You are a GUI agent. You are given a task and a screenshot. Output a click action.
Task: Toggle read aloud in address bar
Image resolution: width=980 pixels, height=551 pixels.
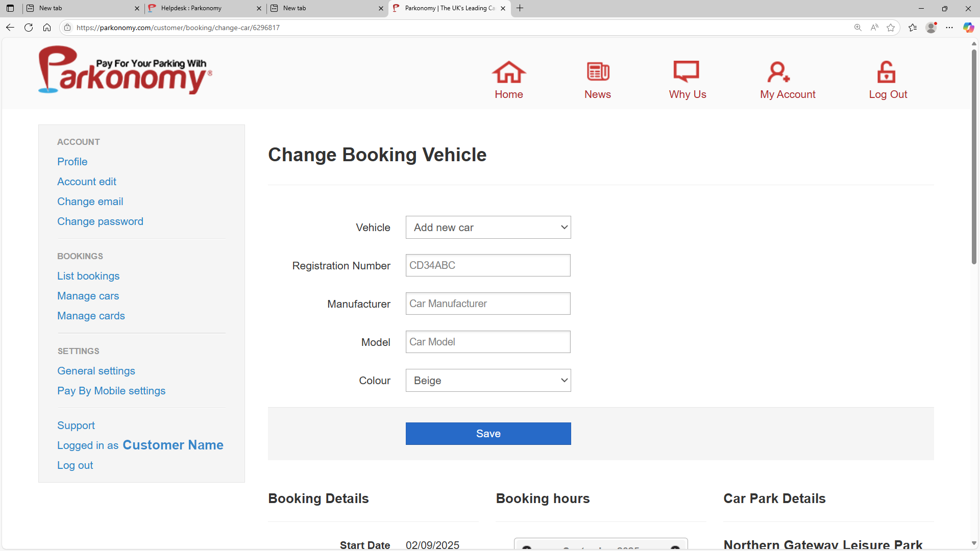pos(874,28)
